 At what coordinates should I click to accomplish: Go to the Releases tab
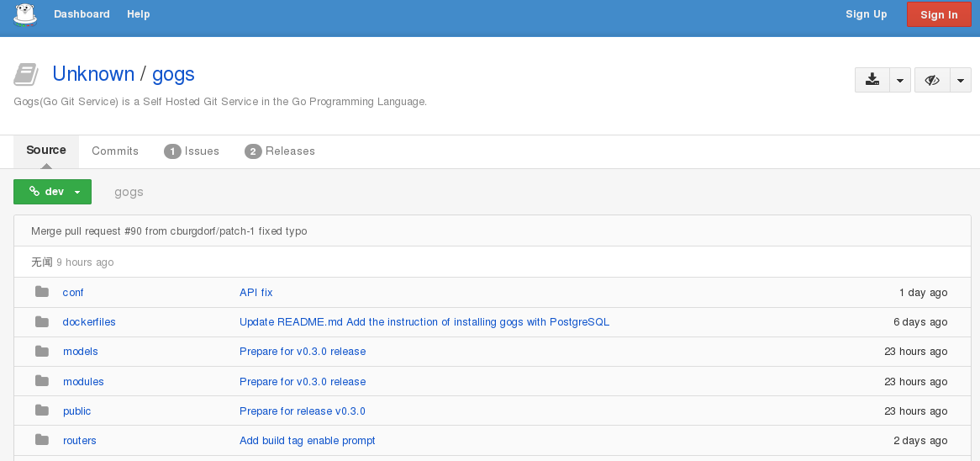tap(280, 151)
